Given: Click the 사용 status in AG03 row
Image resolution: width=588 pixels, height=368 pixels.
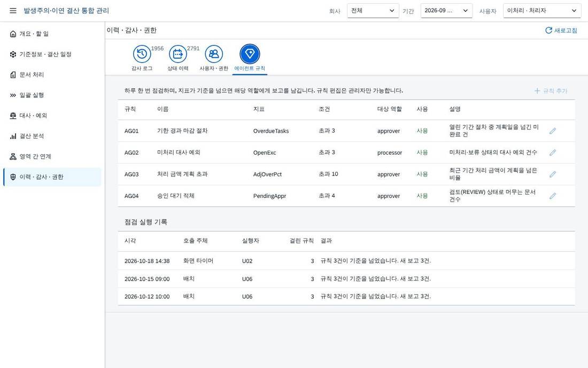Looking at the screenshot, I should tap(422, 174).
